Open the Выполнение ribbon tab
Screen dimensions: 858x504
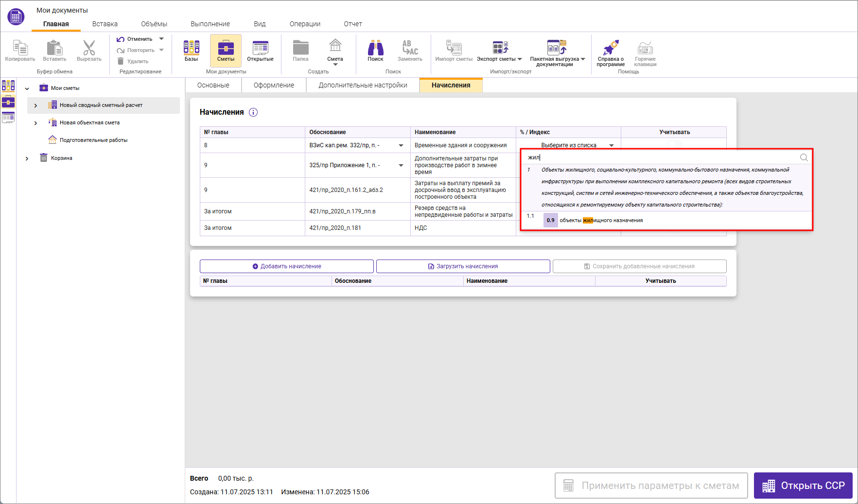pyautogui.click(x=210, y=24)
